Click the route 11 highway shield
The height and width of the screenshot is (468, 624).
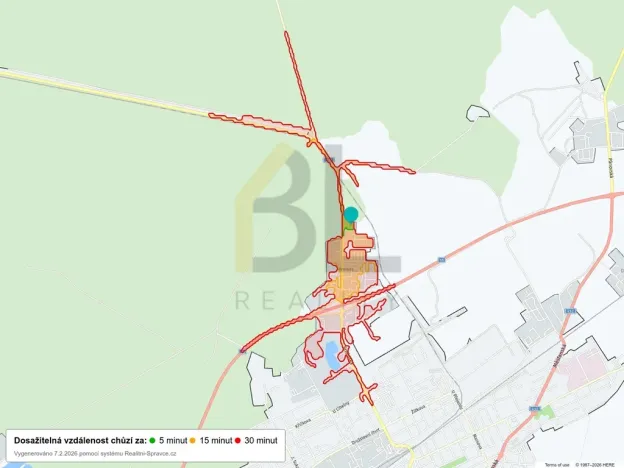[x=441, y=259]
